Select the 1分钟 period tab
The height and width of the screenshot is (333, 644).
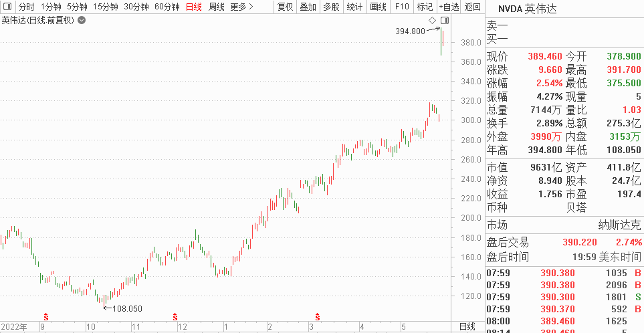[51, 7]
